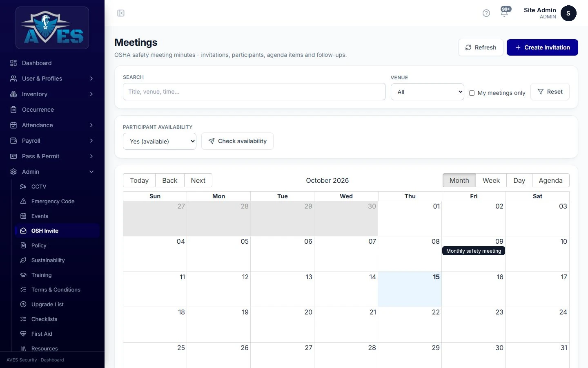Click the Dashboard grid icon

pos(13,63)
